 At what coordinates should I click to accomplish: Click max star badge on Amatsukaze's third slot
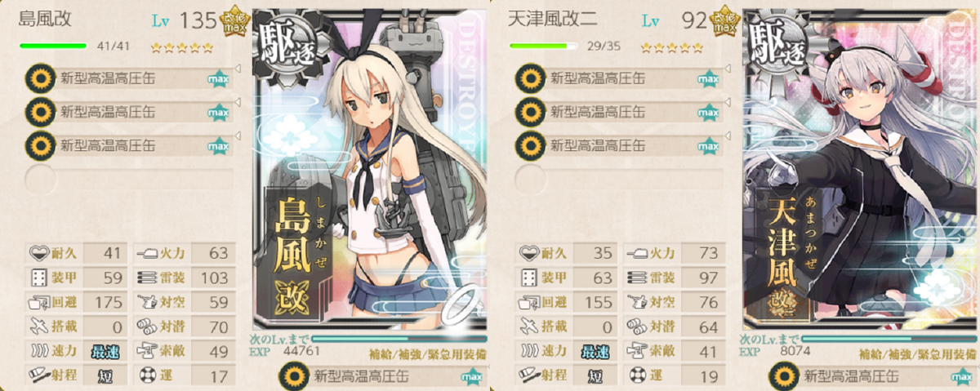pyautogui.click(x=708, y=146)
